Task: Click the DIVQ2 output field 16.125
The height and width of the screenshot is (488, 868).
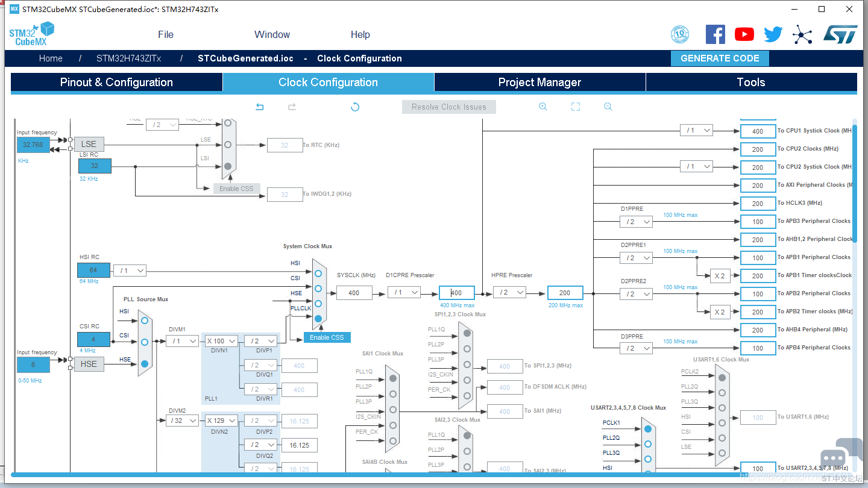Action: click(299, 445)
